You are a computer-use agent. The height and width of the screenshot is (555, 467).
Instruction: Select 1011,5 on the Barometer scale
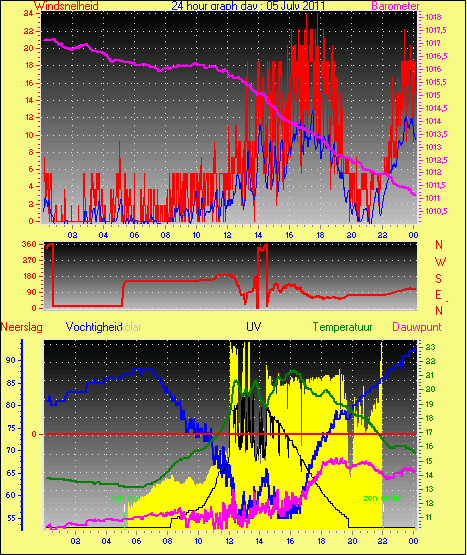(x=436, y=185)
